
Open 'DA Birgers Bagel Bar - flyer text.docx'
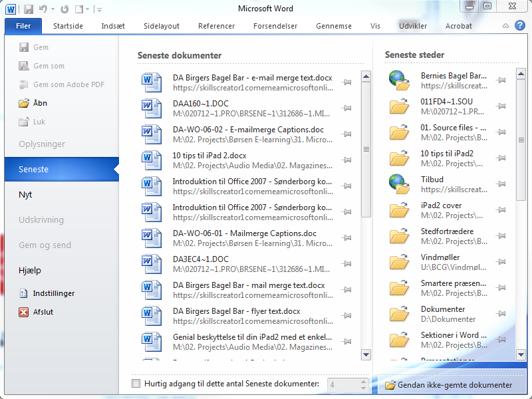point(236,311)
